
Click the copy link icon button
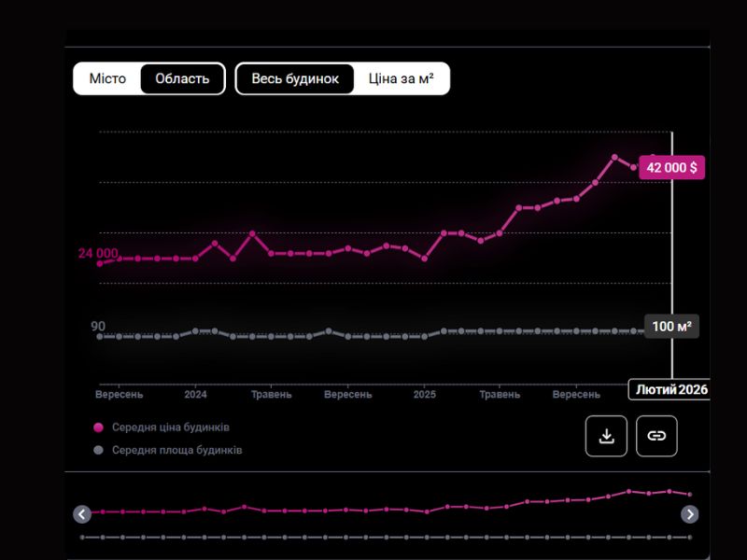coord(656,436)
